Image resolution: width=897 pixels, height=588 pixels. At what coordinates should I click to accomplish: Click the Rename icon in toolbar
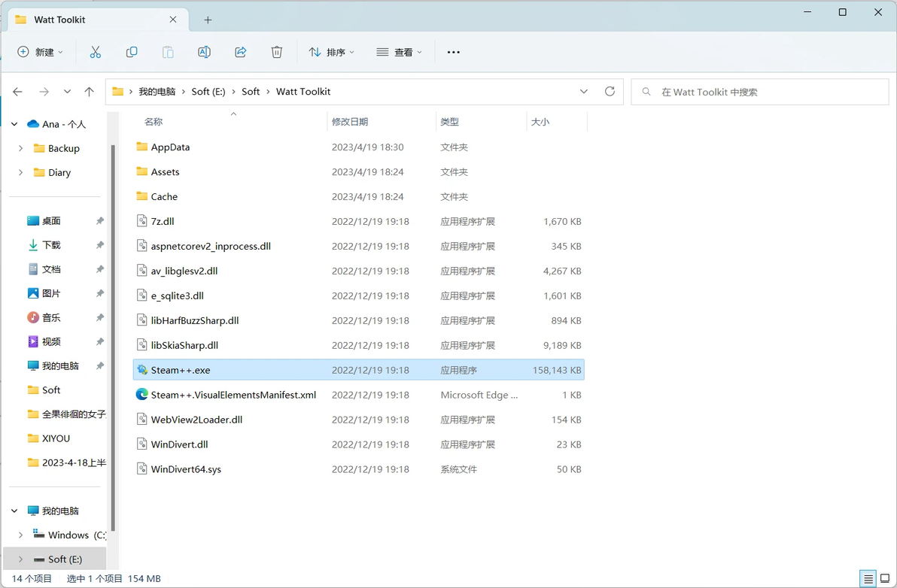point(204,52)
